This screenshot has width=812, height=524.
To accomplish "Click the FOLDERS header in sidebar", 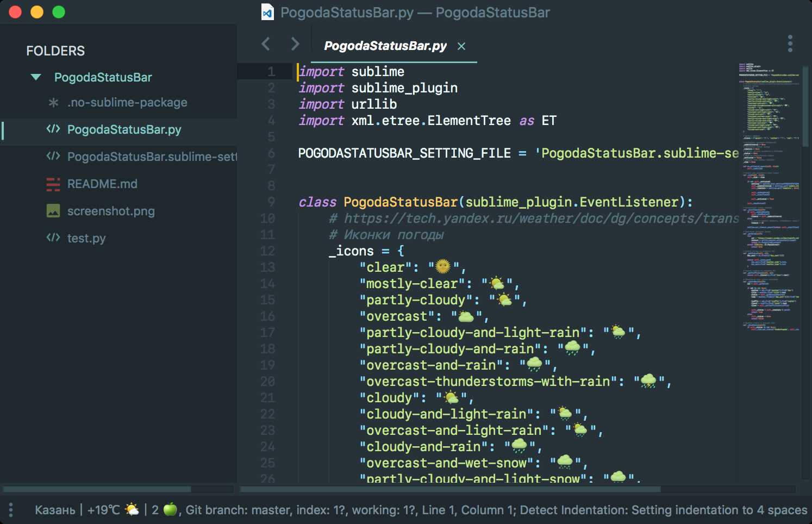I will click(x=55, y=51).
